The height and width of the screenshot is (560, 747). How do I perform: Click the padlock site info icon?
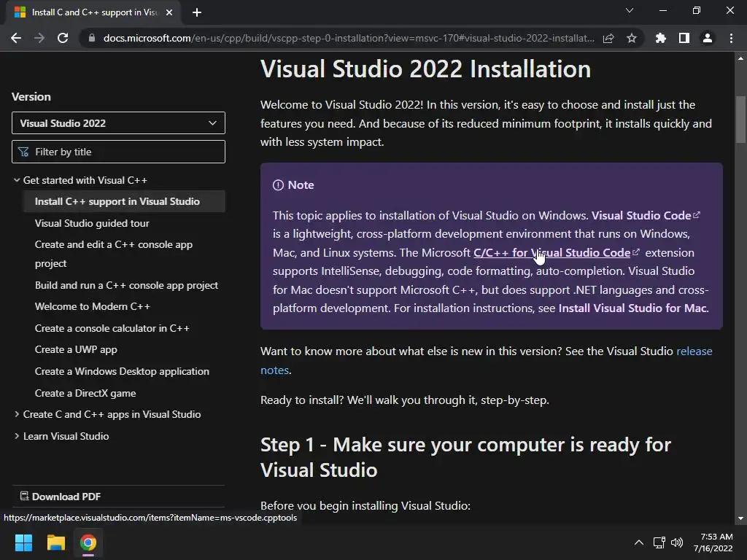pos(92,38)
